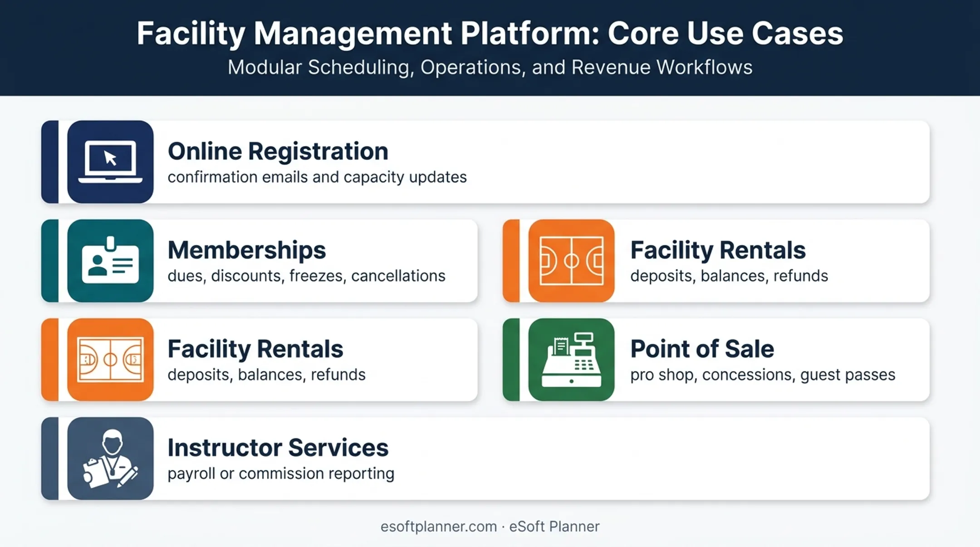Select the Online Registration heading
The height and width of the screenshot is (547, 980).
(x=278, y=151)
